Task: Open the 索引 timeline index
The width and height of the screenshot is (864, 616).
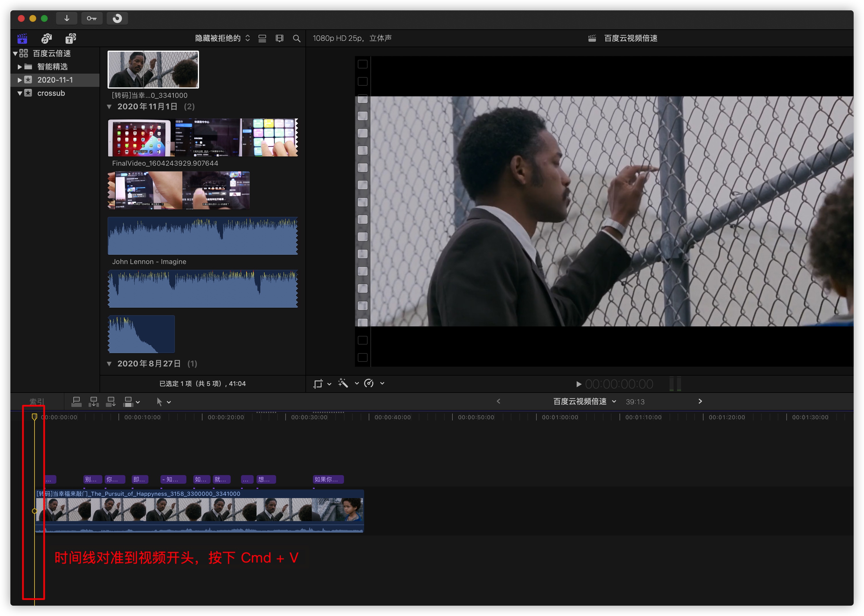Action: click(x=37, y=402)
